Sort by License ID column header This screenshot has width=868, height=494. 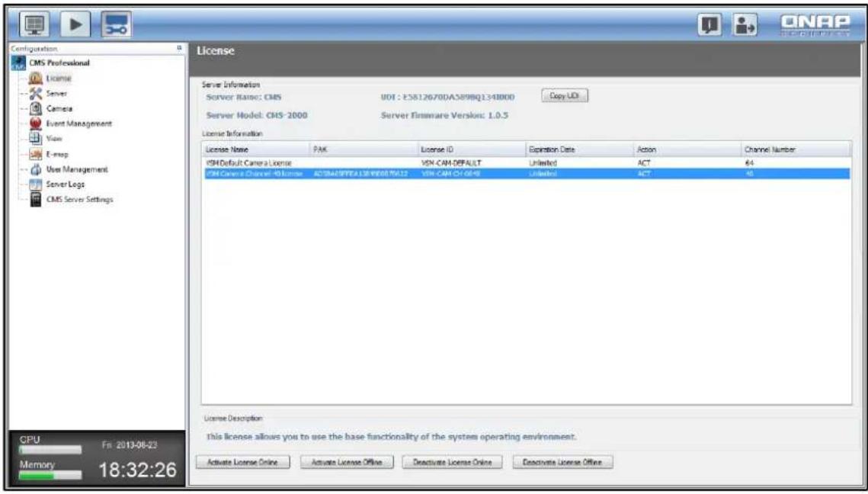point(470,149)
